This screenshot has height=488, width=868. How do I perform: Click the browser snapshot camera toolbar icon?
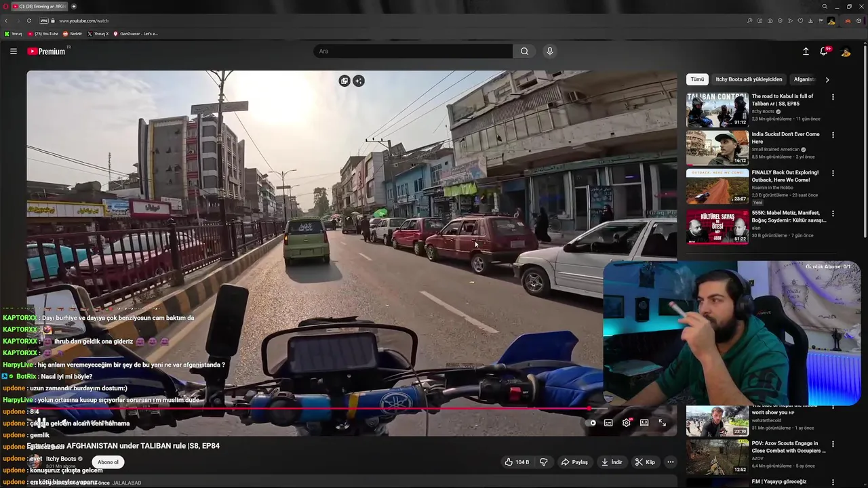[770, 20]
